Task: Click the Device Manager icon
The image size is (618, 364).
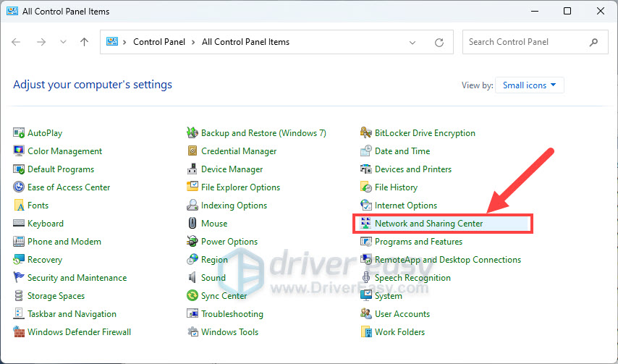Action: 192,169
